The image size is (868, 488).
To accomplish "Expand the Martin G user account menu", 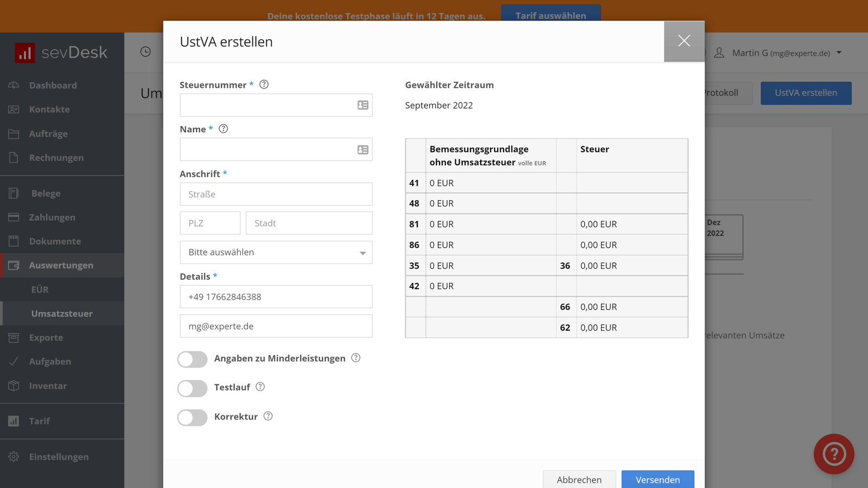I will (x=779, y=53).
